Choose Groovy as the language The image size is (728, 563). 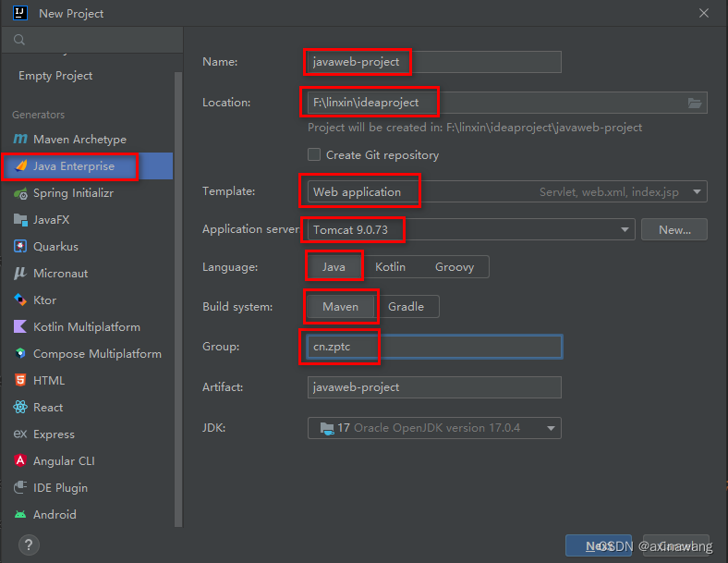pyautogui.click(x=455, y=267)
